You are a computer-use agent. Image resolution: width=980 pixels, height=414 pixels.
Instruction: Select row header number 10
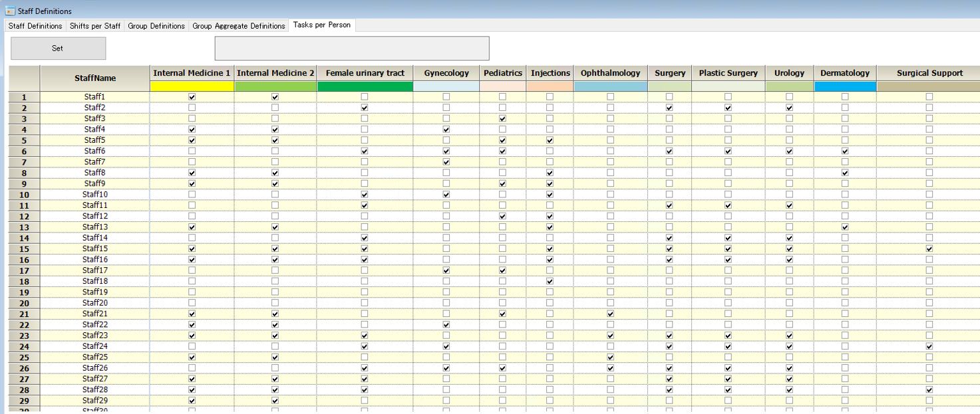(x=24, y=195)
